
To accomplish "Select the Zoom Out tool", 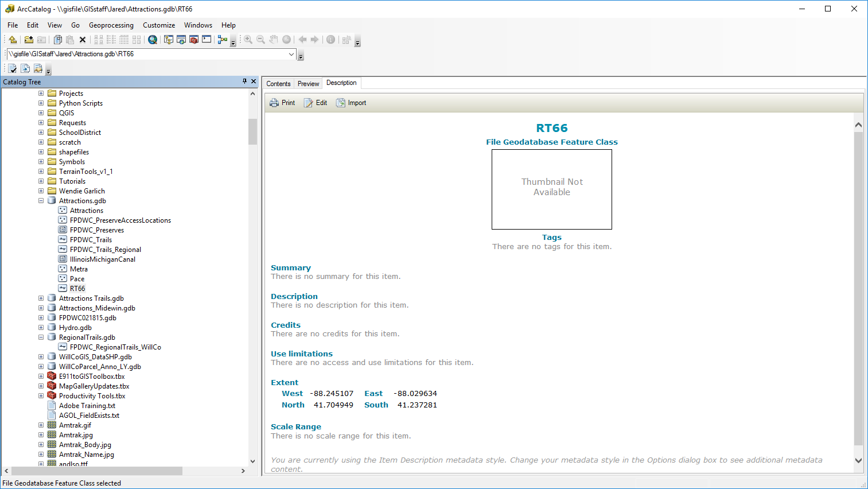I will [260, 40].
